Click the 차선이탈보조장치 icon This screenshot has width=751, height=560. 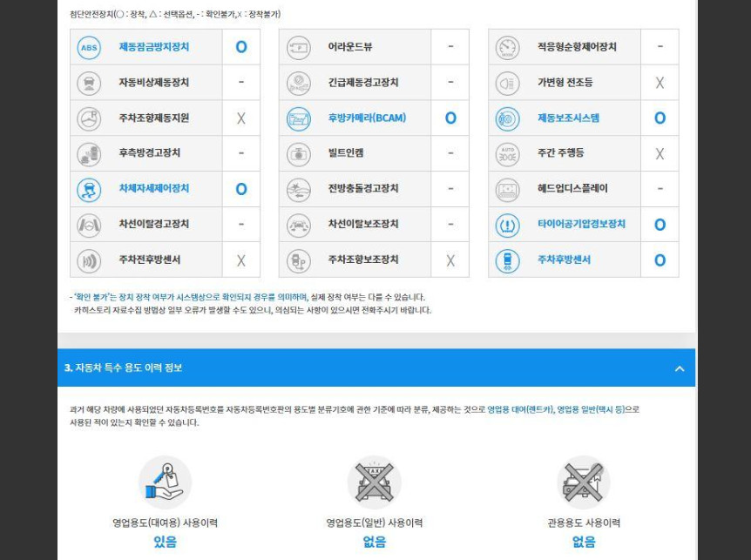click(x=298, y=225)
